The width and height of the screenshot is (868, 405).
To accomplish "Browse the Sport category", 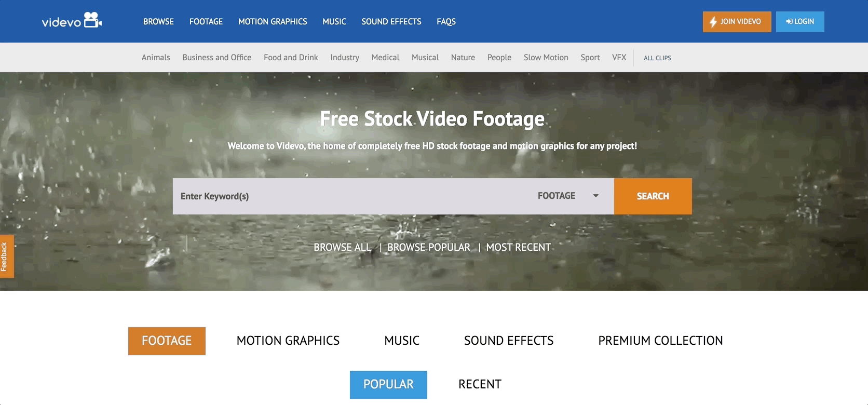I will tap(590, 57).
